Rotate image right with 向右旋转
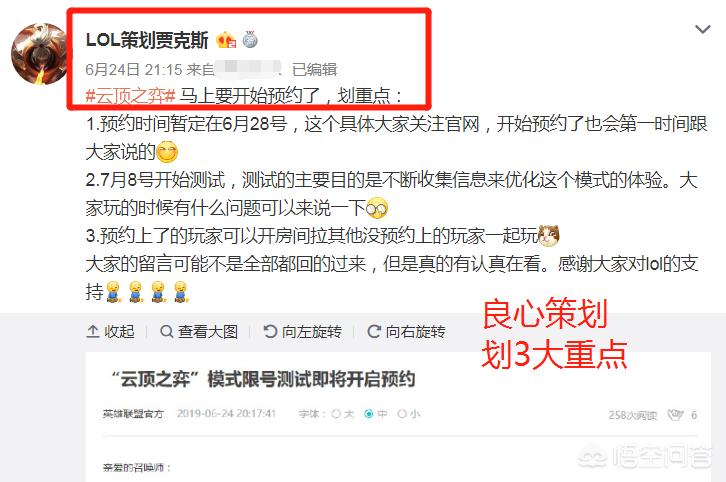Viewport: 726px width, 482px height. 406,332
